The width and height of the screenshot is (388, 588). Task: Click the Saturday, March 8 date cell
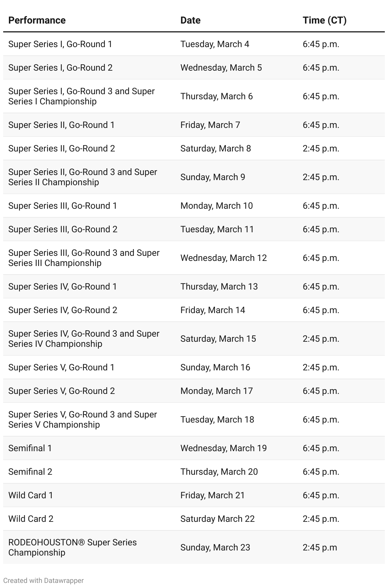(216, 149)
